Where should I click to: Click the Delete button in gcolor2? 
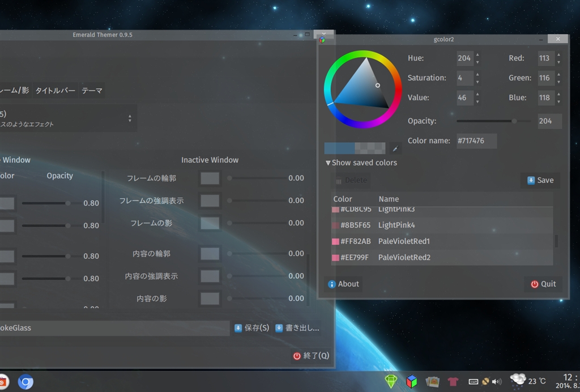(351, 180)
